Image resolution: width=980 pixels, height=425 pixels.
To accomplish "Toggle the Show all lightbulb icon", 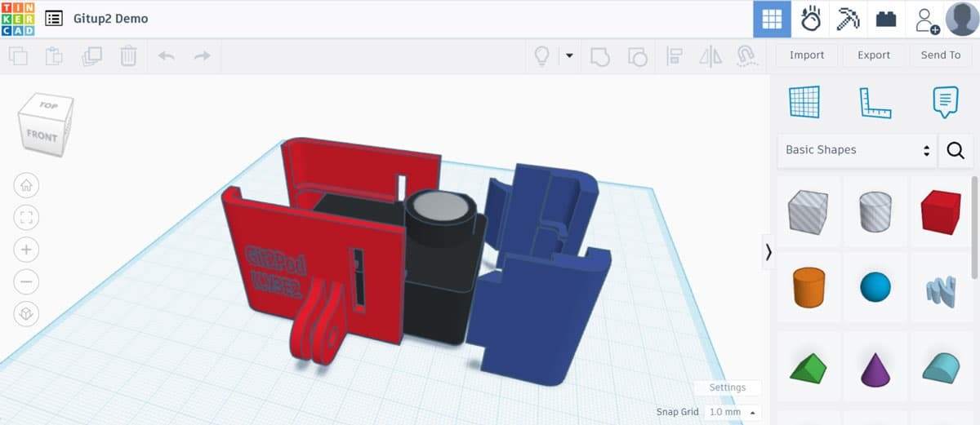I will click(541, 55).
